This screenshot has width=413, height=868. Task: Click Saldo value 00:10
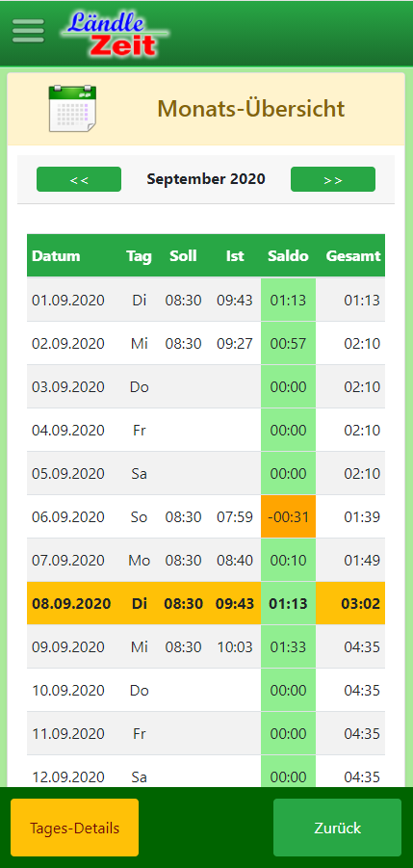[288, 560]
